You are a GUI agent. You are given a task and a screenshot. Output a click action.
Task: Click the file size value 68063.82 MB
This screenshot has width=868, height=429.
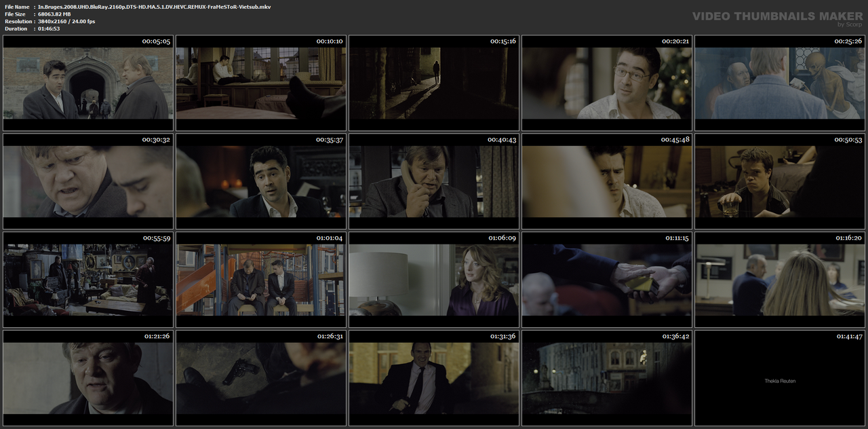point(54,14)
